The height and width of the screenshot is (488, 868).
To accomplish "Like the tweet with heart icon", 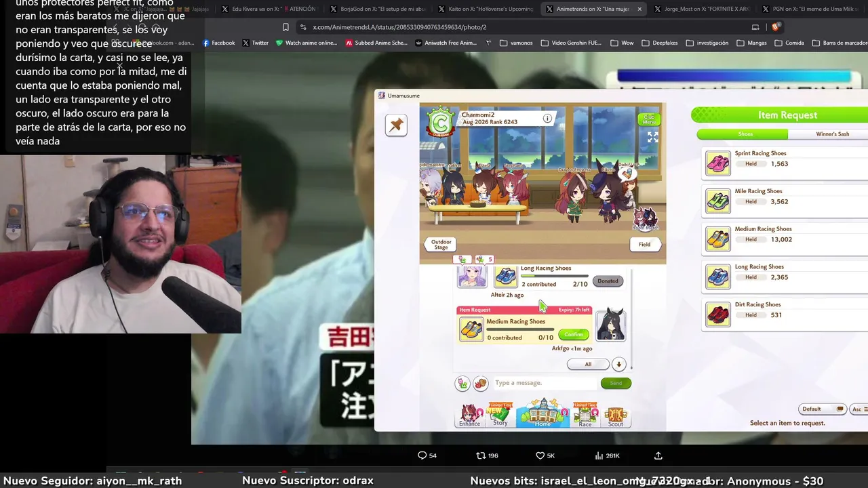I will (540, 455).
